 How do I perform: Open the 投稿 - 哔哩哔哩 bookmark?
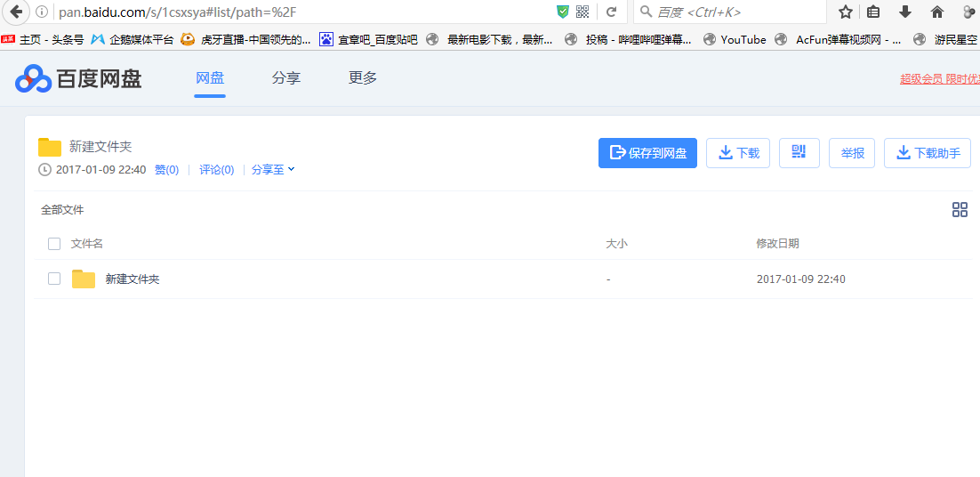(628, 39)
